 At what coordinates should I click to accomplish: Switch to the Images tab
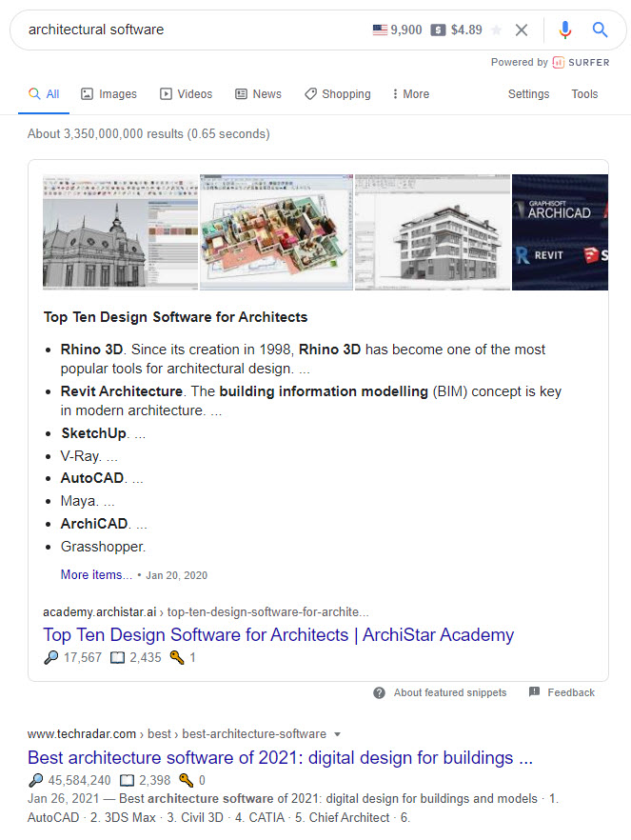pos(108,94)
